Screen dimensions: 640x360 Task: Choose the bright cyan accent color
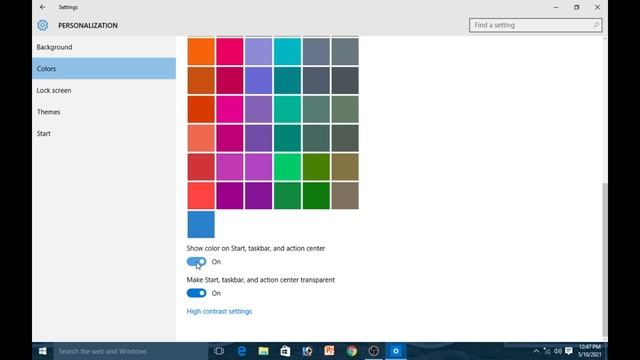287,52
